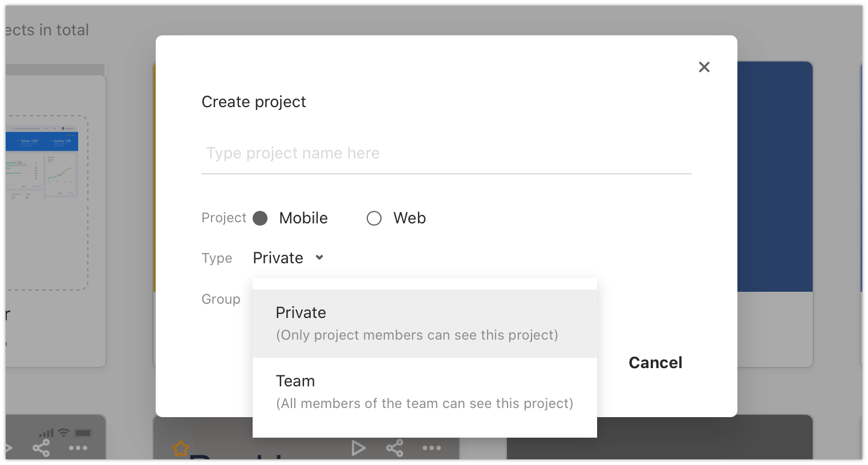Screen dimensions: 868x465
Task: Click the share icon on bottom middle card
Action: [x=395, y=448]
